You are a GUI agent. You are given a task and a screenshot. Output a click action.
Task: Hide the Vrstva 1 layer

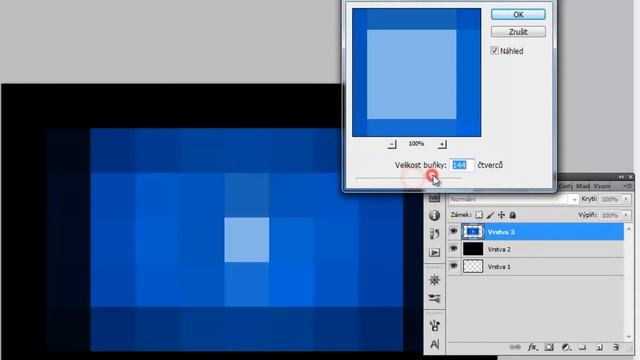[453, 266]
